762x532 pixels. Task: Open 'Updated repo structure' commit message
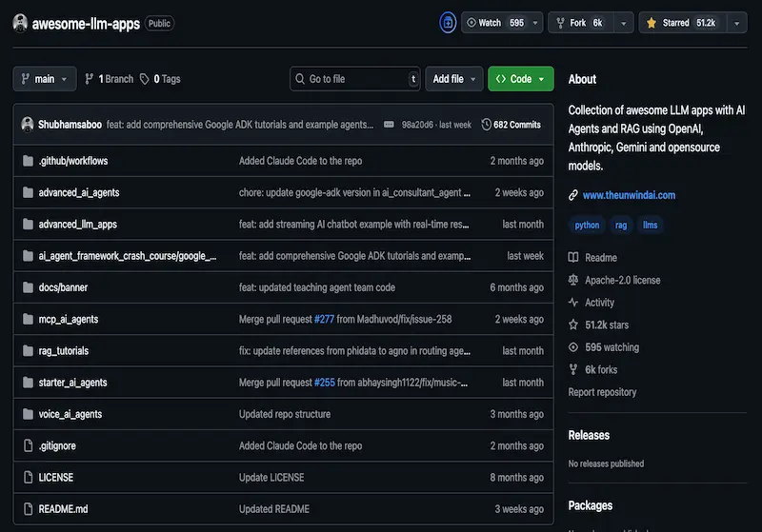click(285, 414)
